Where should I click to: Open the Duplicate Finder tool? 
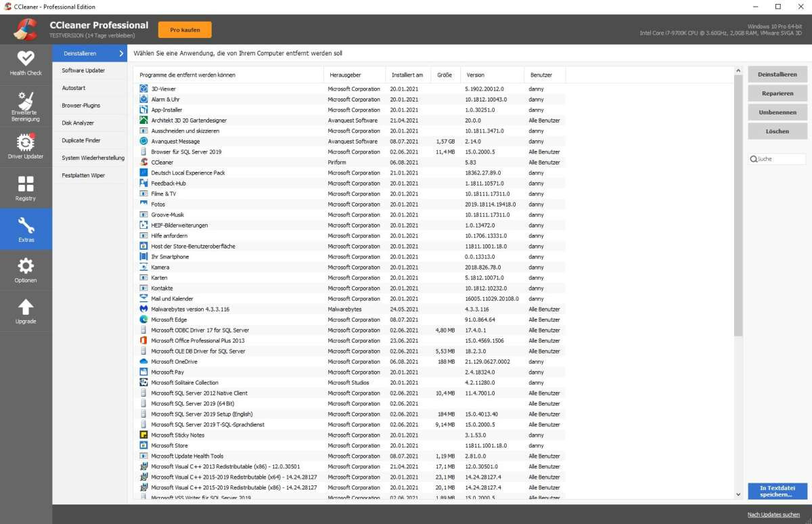click(82, 140)
